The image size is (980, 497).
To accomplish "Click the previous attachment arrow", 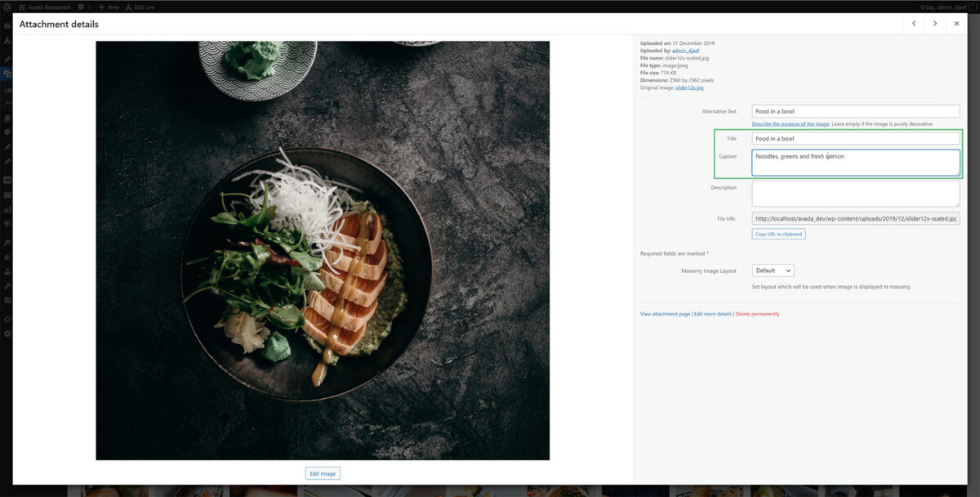I will click(913, 24).
